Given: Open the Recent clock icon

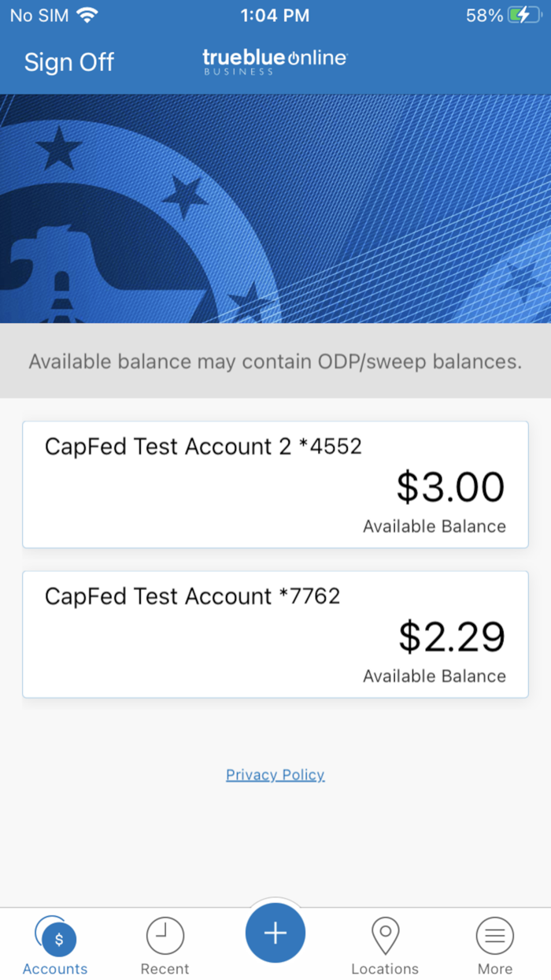Looking at the screenshot, I should [x=165, y=934].
